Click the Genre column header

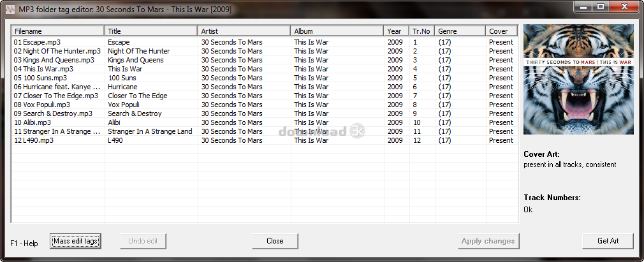click(x=460, y=31)
